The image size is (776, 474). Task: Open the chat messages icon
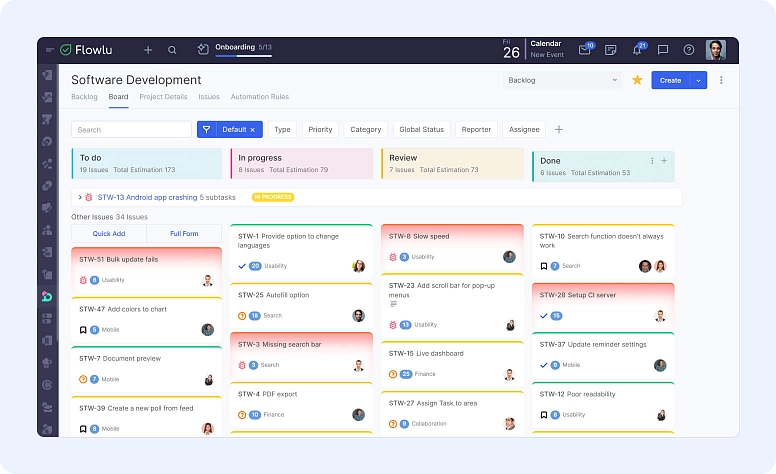coord(662,50)
